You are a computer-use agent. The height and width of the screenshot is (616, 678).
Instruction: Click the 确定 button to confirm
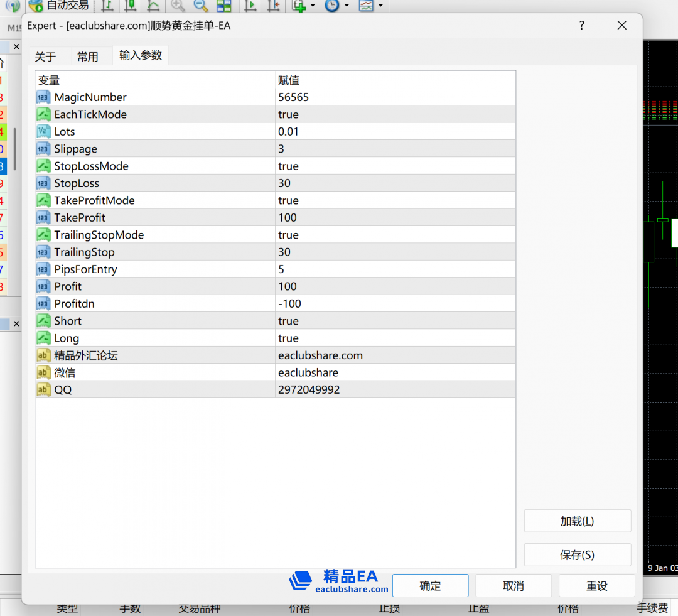pyautogui.click(x=430, y=585)
